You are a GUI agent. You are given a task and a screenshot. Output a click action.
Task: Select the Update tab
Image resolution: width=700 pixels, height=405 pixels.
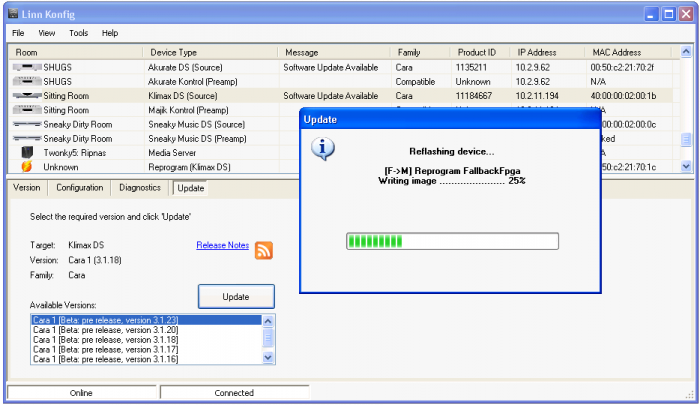(191, 188)
